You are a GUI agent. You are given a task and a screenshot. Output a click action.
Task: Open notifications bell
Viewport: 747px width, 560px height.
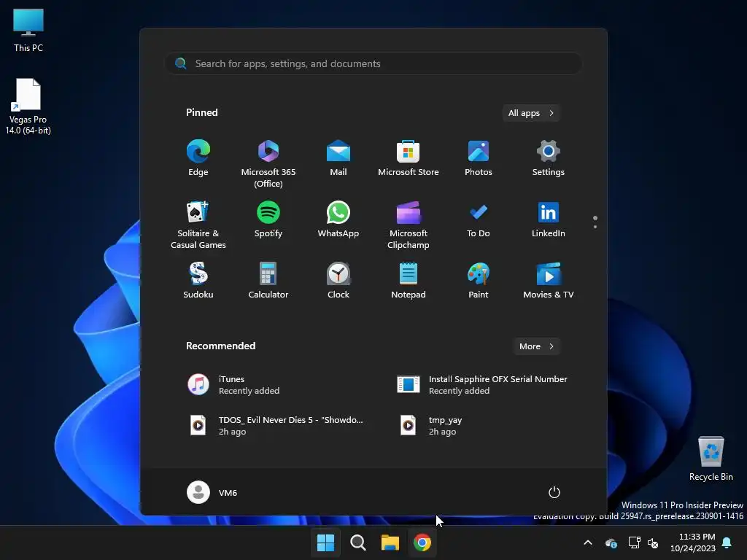[727, 542]
